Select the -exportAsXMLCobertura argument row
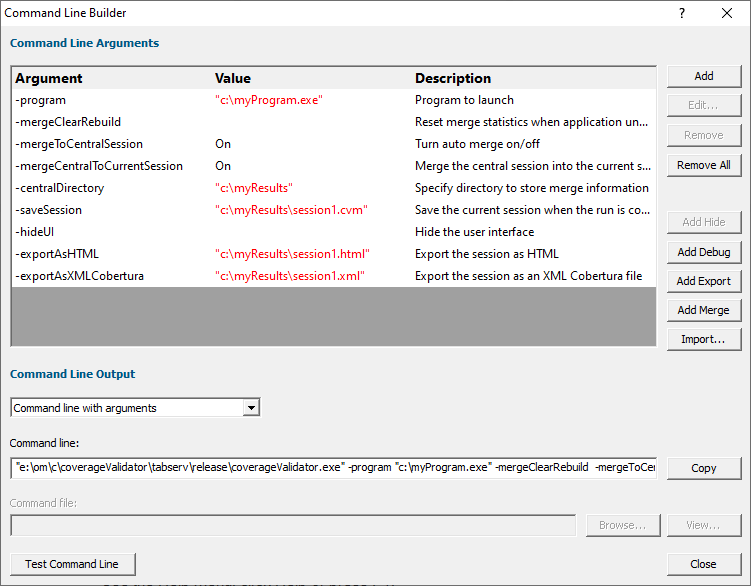The height and width of the screenshot is (586, 751). pyautogui.click(x=333, y=276)
